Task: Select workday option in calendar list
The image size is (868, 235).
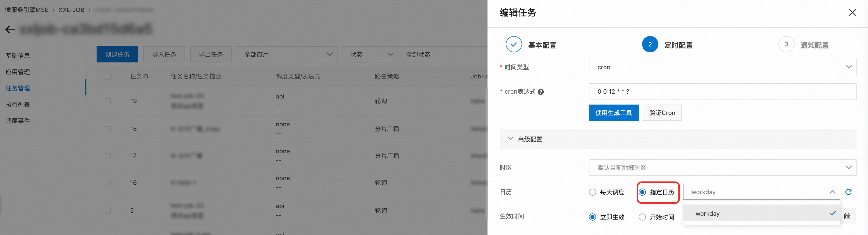Action: (x=762, y=213)
